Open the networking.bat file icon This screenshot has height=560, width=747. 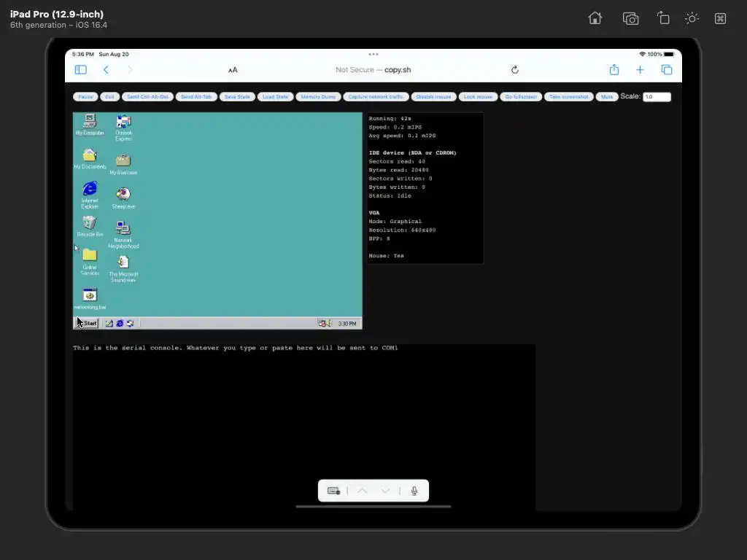[x=90, y=299]
